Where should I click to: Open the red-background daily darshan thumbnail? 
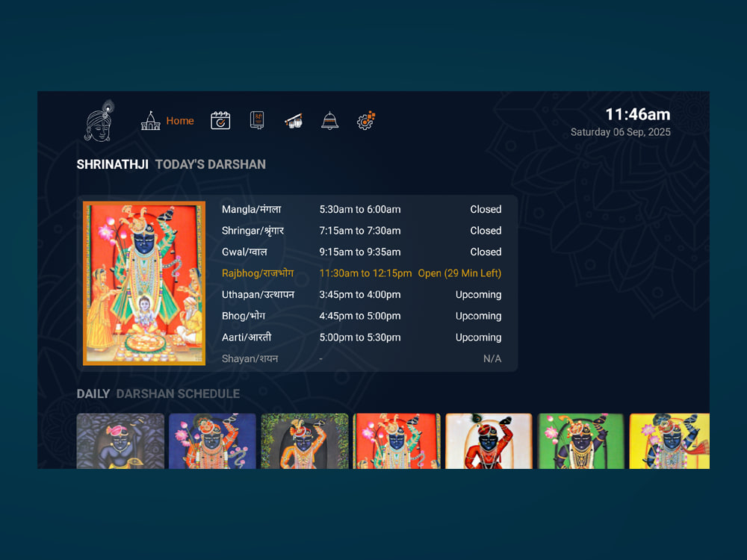[397, 441]
